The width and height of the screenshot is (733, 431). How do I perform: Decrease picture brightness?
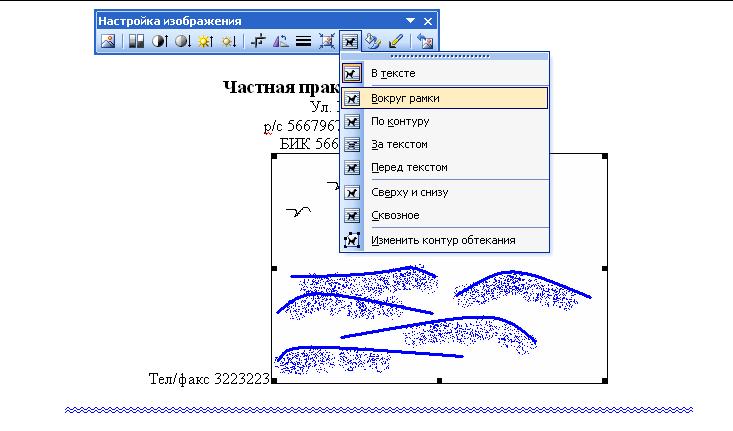coord(229,41)
